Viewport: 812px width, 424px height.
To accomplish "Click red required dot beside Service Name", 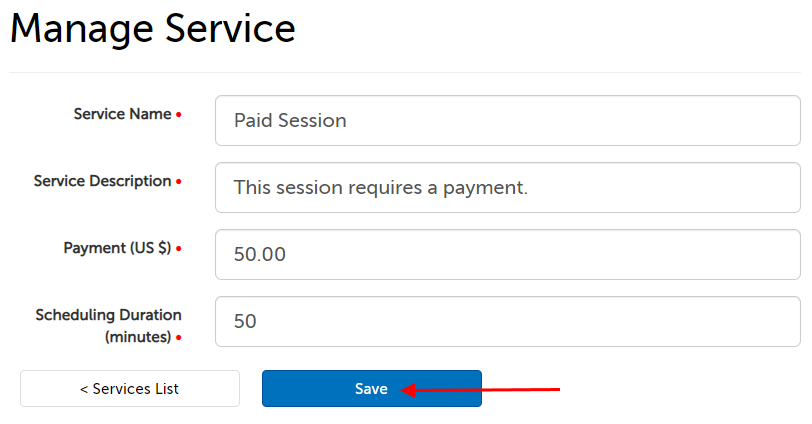I will point(179,116).
